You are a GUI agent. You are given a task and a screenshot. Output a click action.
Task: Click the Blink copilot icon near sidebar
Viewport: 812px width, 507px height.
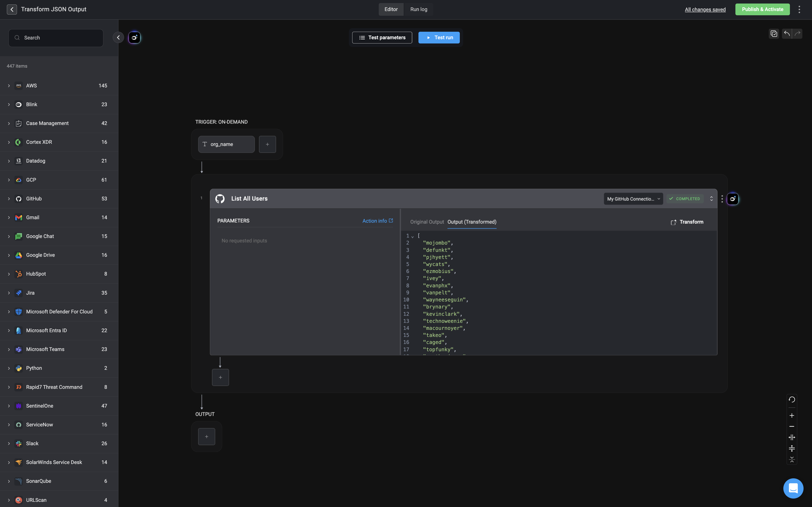point(134,38)
